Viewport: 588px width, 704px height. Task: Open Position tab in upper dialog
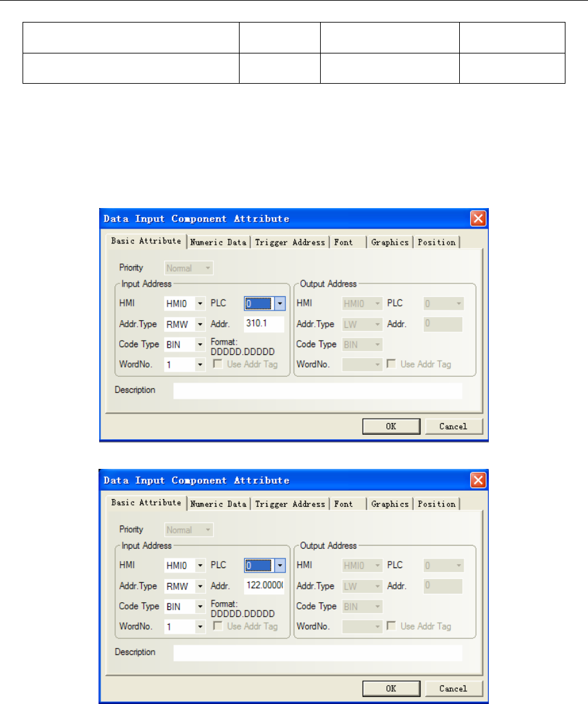click(x=437, y=242)
